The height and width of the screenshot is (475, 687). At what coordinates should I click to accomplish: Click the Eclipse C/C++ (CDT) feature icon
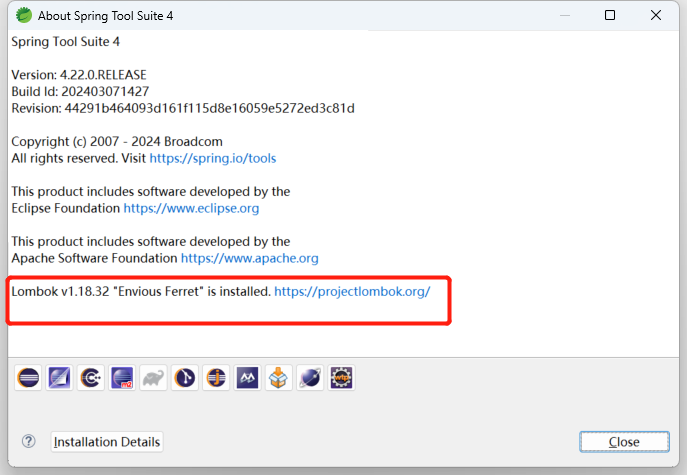tap(91, 377)
